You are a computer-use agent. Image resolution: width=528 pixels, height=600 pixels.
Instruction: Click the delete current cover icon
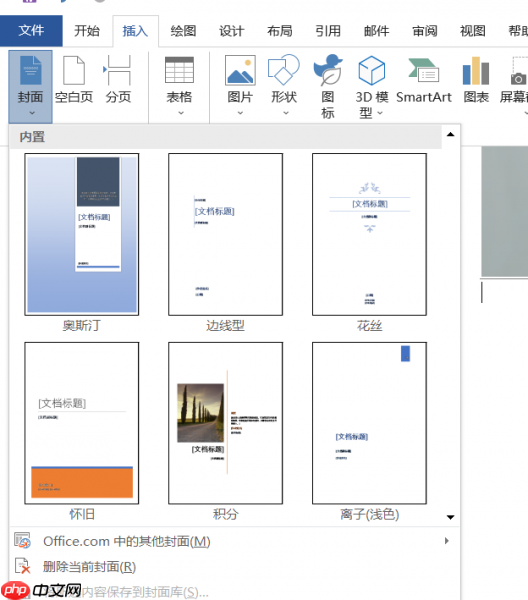(x=22, y=566)
